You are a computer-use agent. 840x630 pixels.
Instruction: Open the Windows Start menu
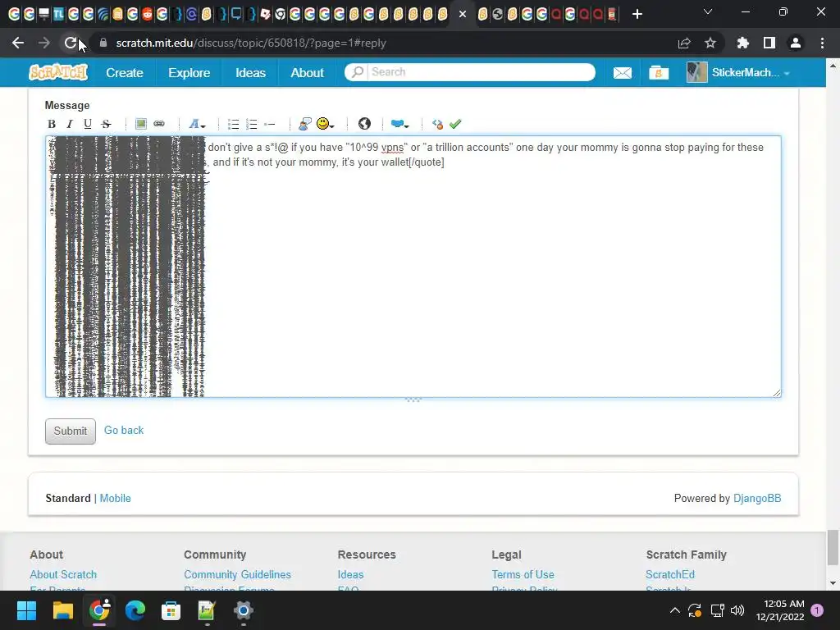26,610
